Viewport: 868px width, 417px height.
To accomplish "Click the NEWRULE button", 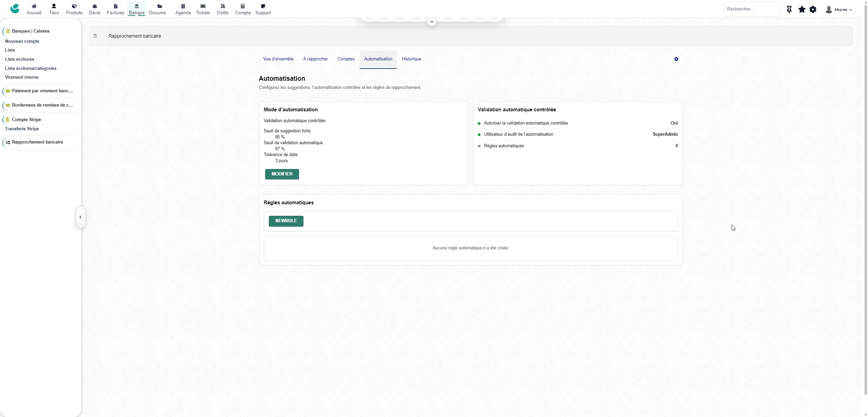I will pos(286,221).
